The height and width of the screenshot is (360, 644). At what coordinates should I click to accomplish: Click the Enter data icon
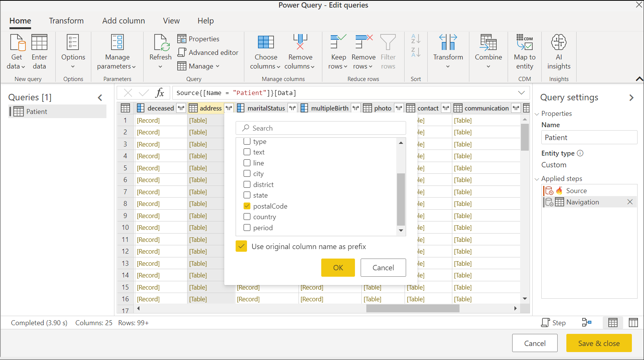[x=39, y=42]
